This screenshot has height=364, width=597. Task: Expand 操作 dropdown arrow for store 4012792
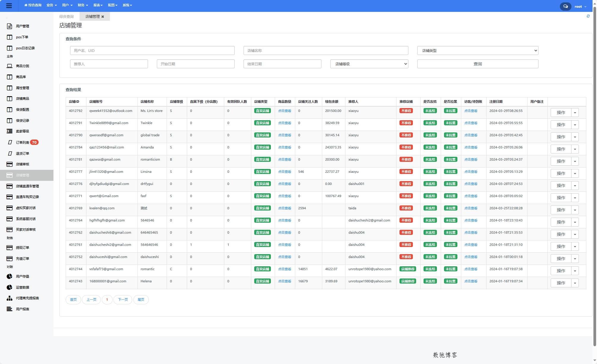[575, 113]
